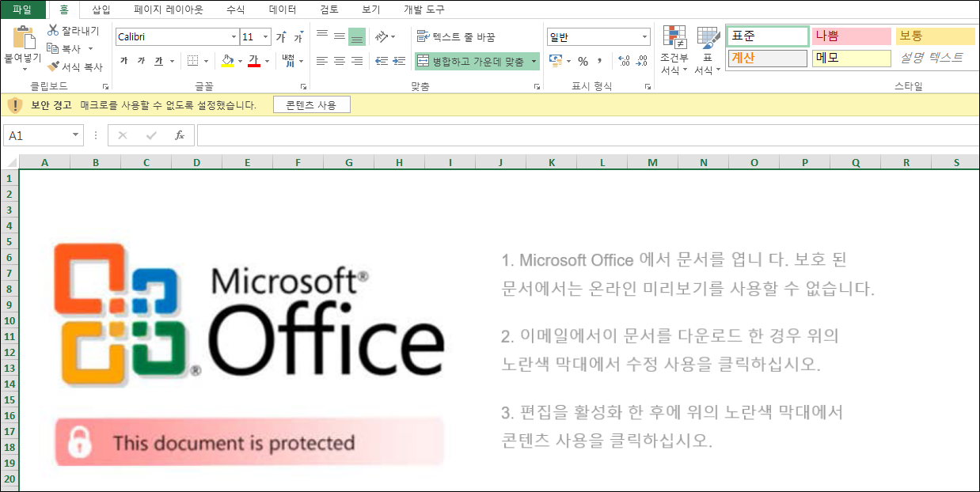
Task: Align text to the right
Action: tap(357, 61)
